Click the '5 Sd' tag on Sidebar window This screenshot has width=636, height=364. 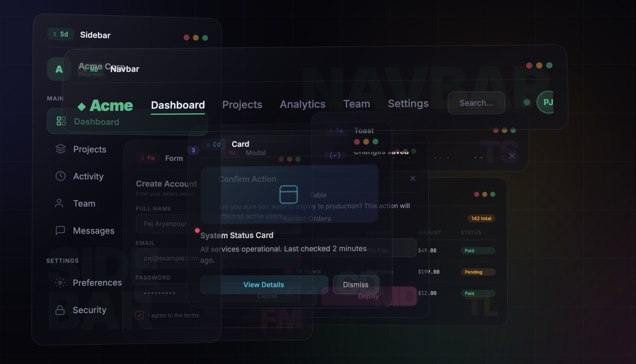tap(61, 34)
